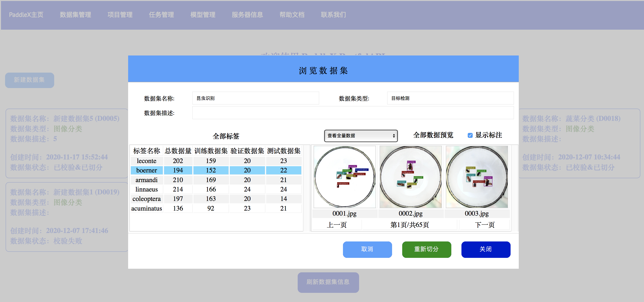The height and width of the screenshot is (302, 644).
Task: Open the 查看全量数据 dropdown
Action: pyautogui.click(x=361, y=136)
